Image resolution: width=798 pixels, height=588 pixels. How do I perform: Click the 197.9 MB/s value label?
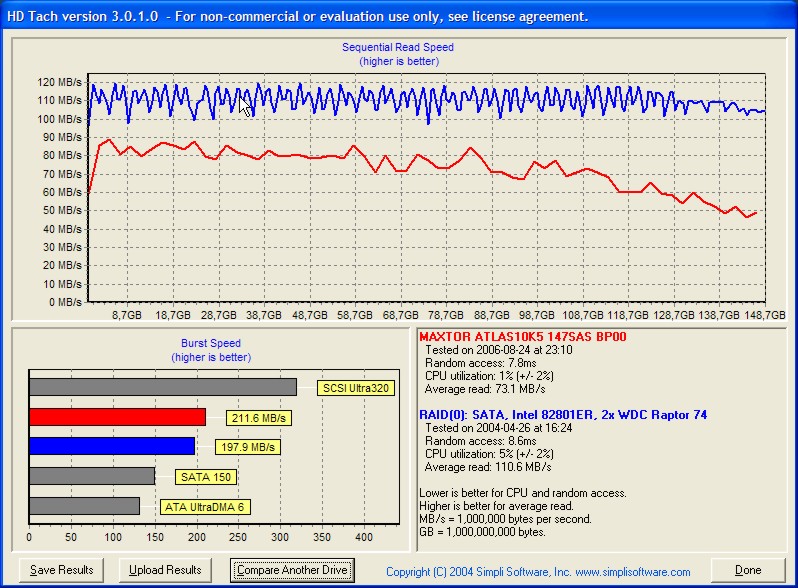[248, 447]
